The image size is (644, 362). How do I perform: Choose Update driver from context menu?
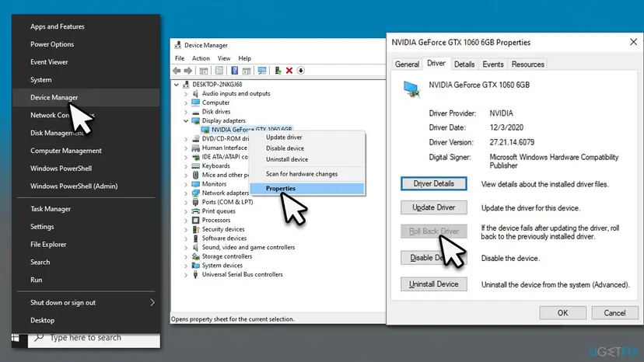(x=306, y=137)
